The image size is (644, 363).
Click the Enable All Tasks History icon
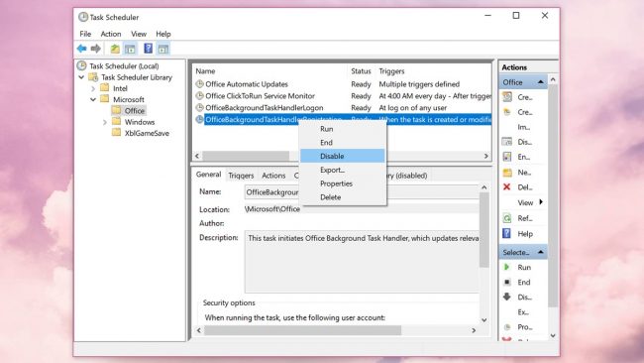[507, 157]
